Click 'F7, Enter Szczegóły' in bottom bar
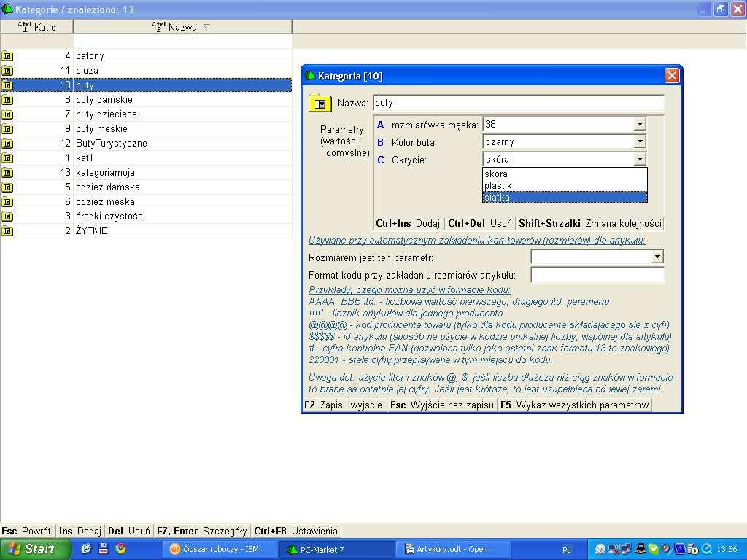Viewport: 747px width, 560px height. [201, 531]
